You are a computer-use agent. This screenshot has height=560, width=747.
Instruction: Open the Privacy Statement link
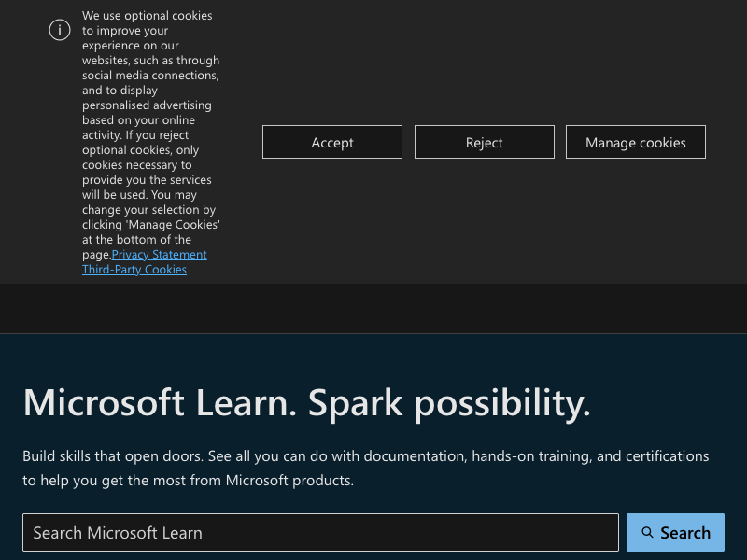(x=159, y=254)
